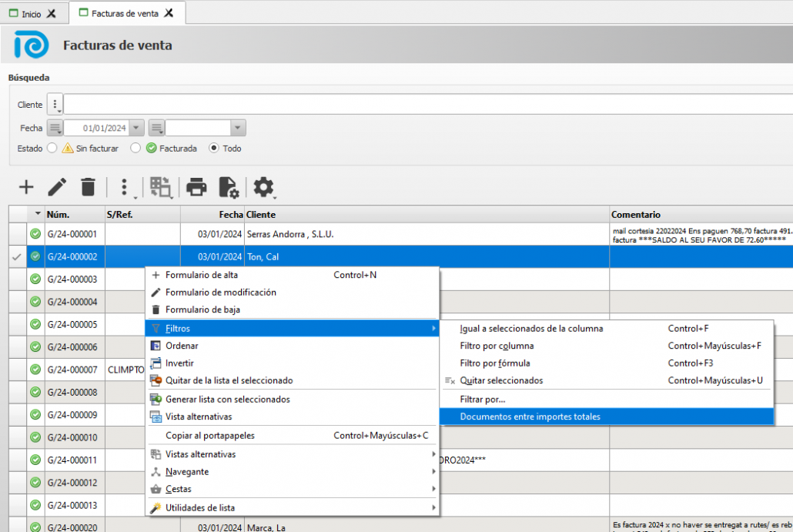Click the 'Fecha' column header
This screenshot has width=793, height=532.
[230, 215]
